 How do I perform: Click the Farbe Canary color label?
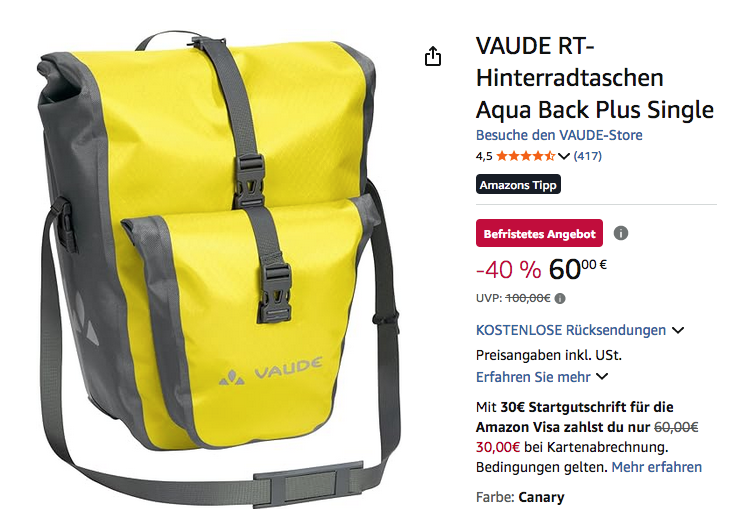(x=520, y=497)
